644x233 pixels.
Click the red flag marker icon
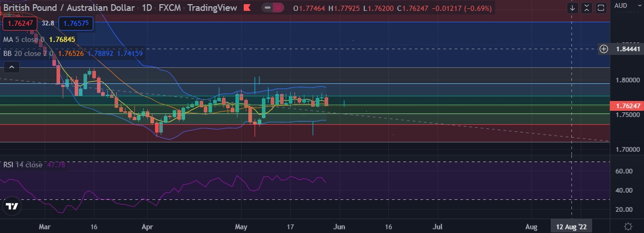point(247,8)
